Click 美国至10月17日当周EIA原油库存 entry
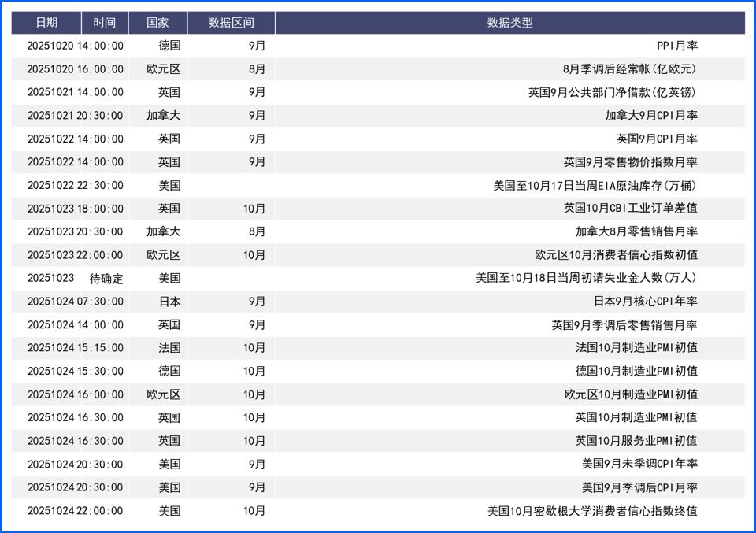The height and width of the screenshot is (533, 756). 595,186
